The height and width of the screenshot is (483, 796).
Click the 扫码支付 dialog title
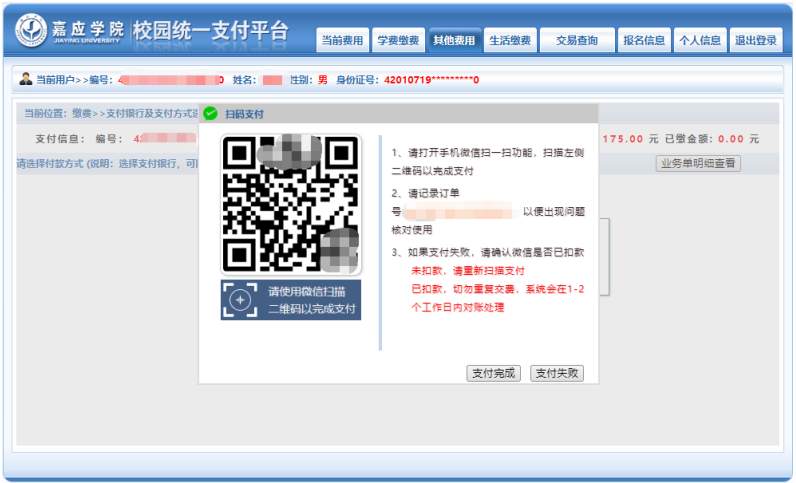coord(244,114)
